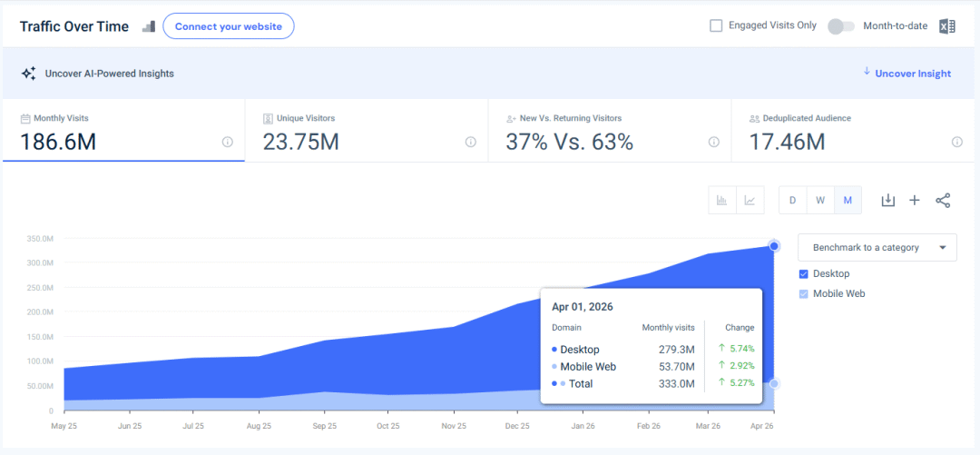The image size is (980, 455).
Task: Enable the Engaged Visits Only checkbox
Action: pyautogui.click(x=716, y=25)
